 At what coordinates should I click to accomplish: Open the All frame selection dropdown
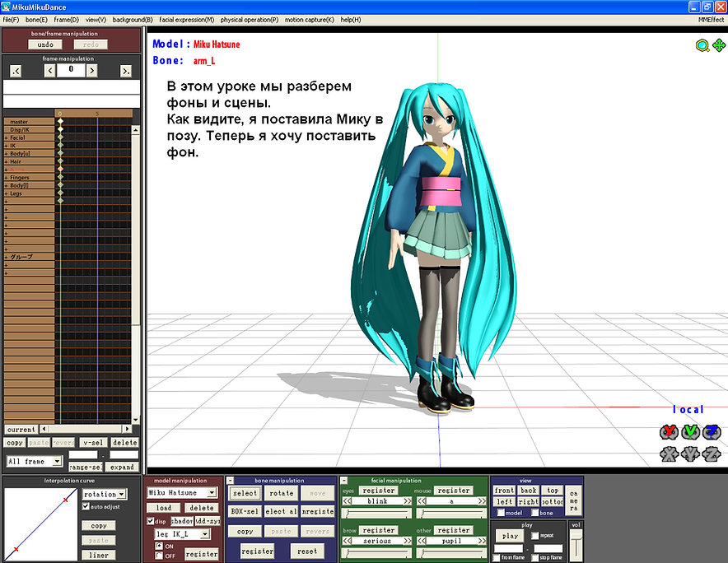pyautogui.click(x=57, y=462)
